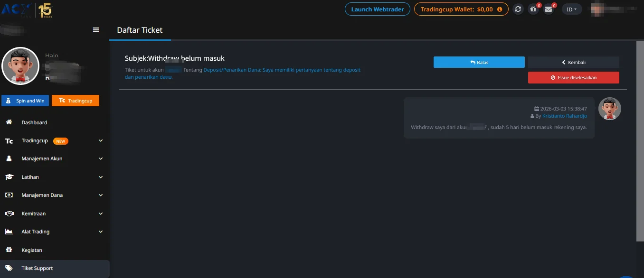The height and width of the screenshot is (278, 644).
Task: Click the Spin and Win button
Action: [x=25, y=101]
